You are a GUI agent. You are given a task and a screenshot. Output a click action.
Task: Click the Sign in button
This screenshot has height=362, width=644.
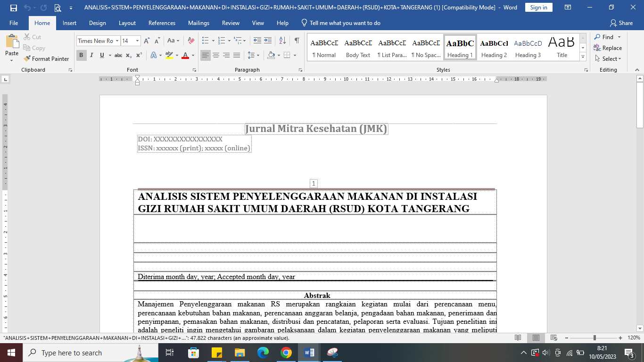pos(538,8)
